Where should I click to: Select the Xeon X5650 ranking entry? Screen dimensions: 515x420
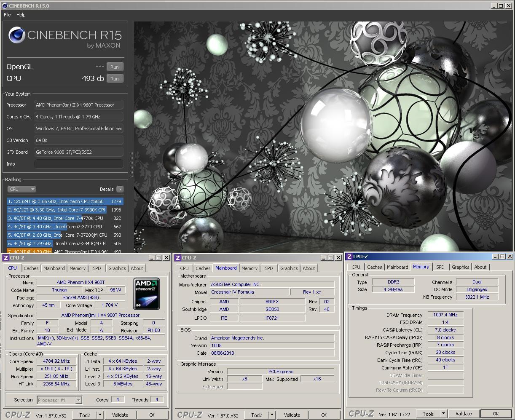tap(65, 201)
